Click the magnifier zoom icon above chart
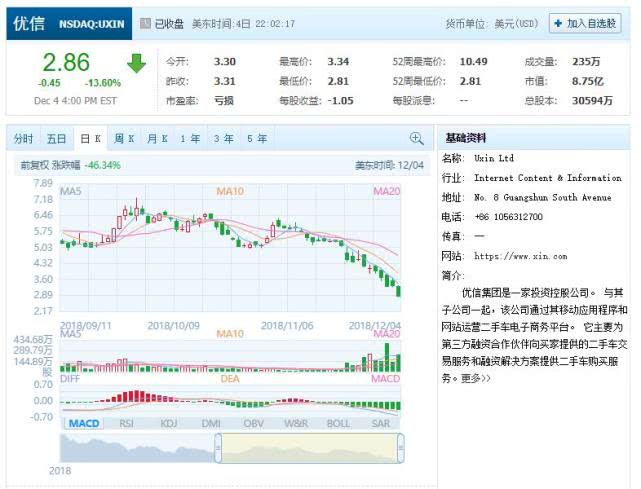Image resolution: width=641 pixels, height=489 pixels. (x=416, y=139)
